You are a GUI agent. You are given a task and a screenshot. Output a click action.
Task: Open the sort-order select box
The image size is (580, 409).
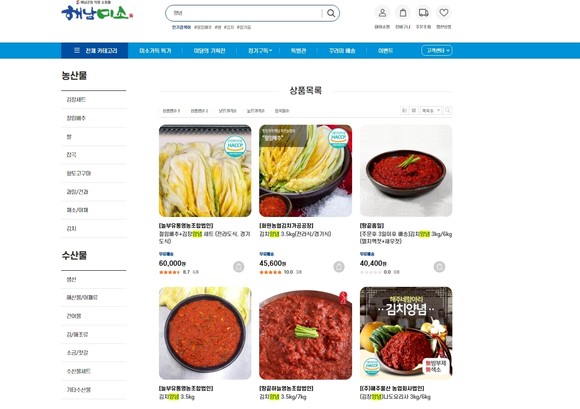(x=431, y=110)
